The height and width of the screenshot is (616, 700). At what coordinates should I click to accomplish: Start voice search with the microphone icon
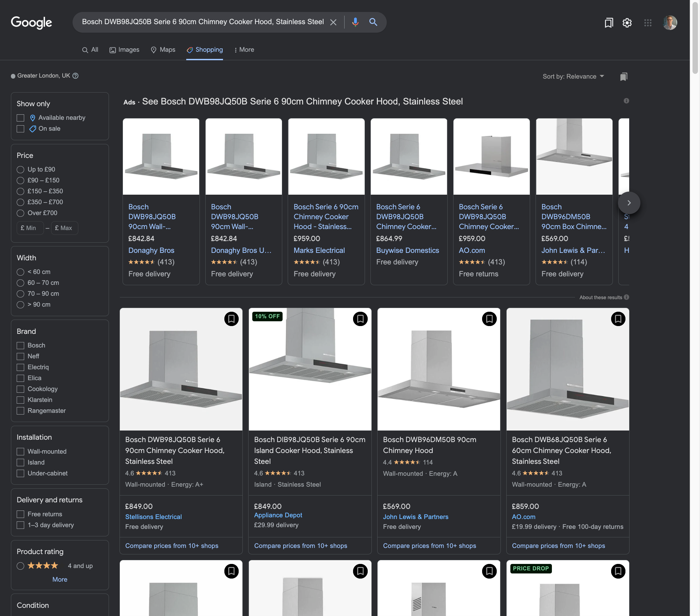click(x=355, y=22)
